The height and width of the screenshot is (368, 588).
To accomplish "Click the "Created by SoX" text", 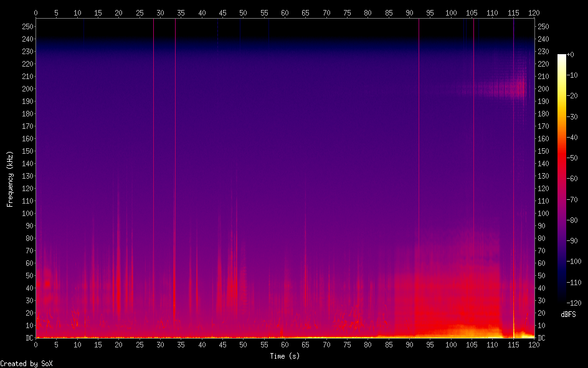I will pos(26,363).
